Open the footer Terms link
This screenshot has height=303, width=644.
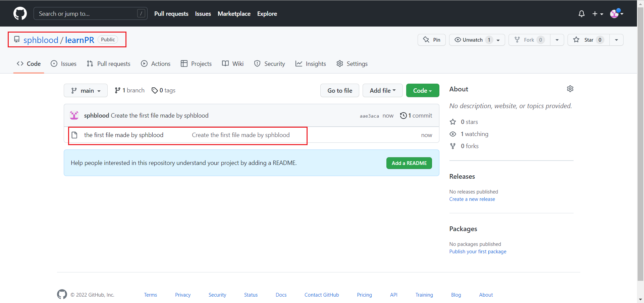click(151, 295)
